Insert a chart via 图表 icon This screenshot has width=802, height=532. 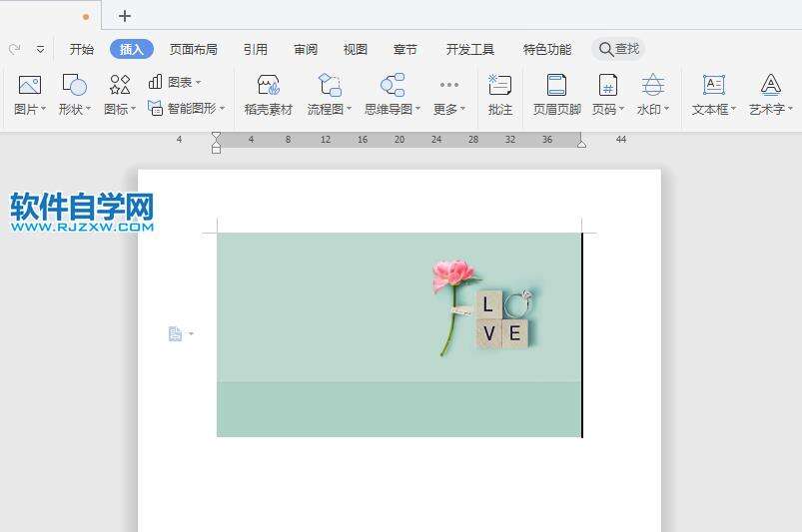pyautogui.click(x=155, y=81)
